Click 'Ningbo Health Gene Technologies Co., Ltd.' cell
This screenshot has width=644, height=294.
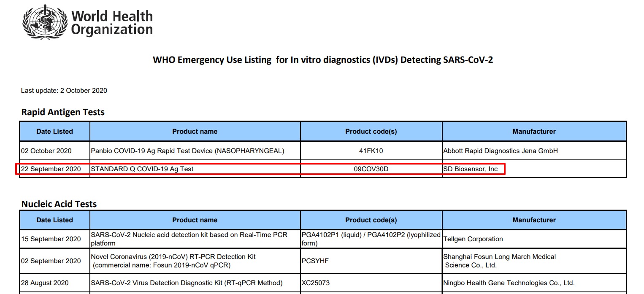(x=534, y=283)
